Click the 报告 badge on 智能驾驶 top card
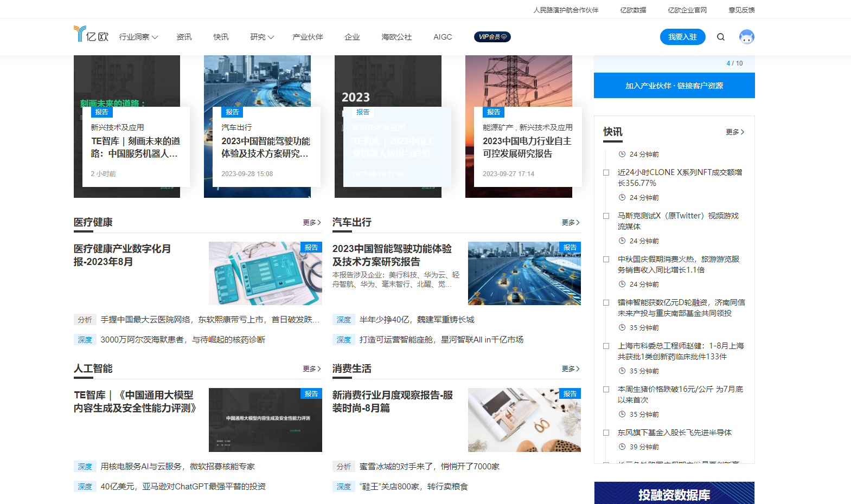This screenshot has width=851, height=504. pyautogui.click(x=232, y=112)
